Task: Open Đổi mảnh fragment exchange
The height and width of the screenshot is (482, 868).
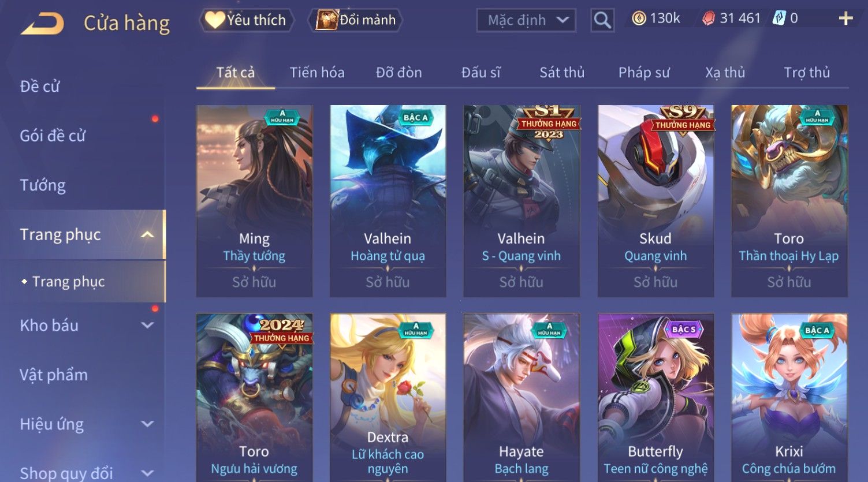Action: pos(357,20)
